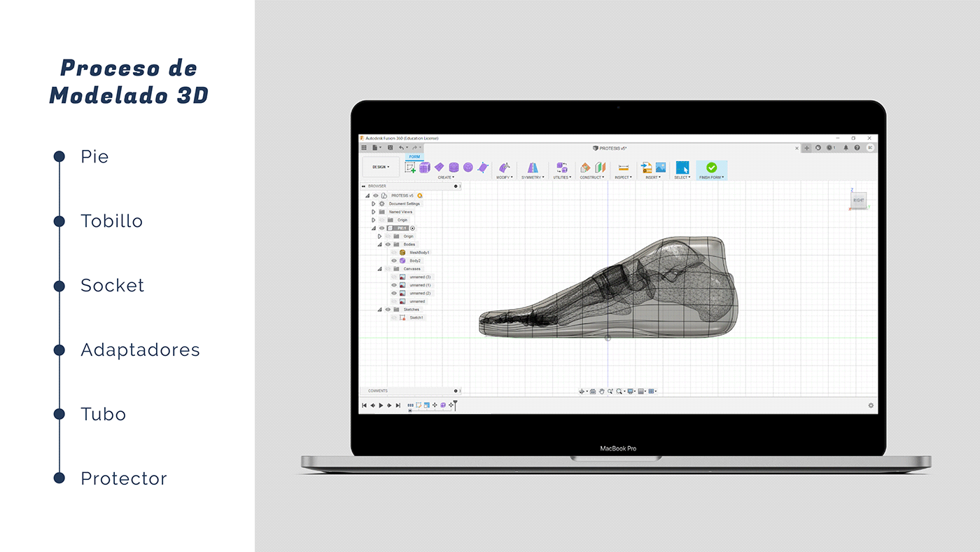Screen dimensions: 980x552
Task: Click the Select tool icon
Action: point(682,167)
